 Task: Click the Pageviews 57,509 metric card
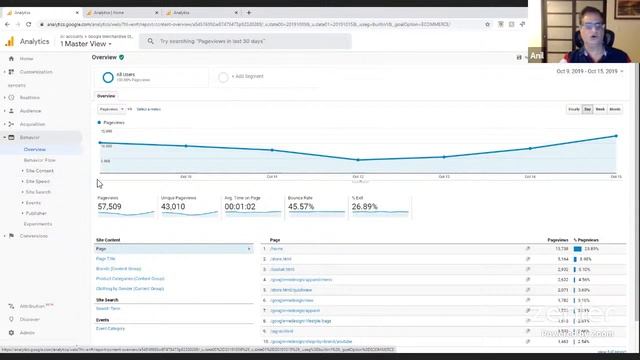[126, 206]
